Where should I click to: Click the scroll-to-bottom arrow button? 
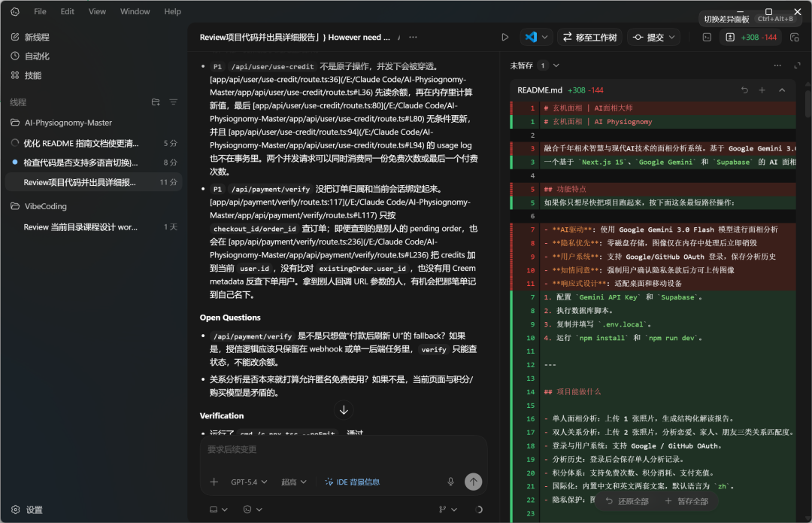tap(344, 410)
